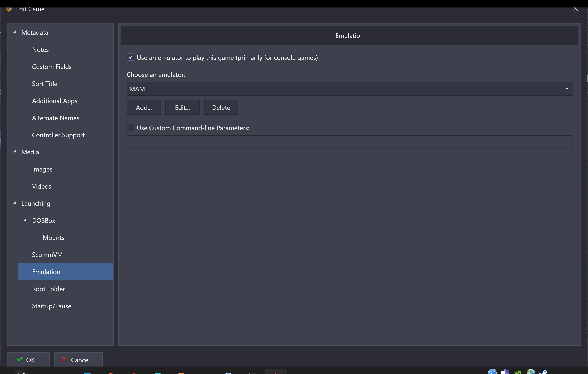Image resolution: width=588 pixels, height=374 pixels.
Task: Click the Add... emulator button
Action: 144,107
